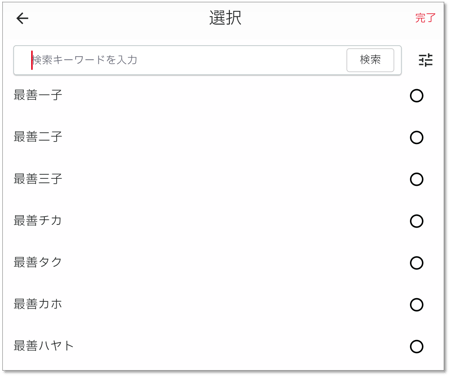Choose the 最善タク list entry name
450x376 pixels.
[x=38, y=262]
